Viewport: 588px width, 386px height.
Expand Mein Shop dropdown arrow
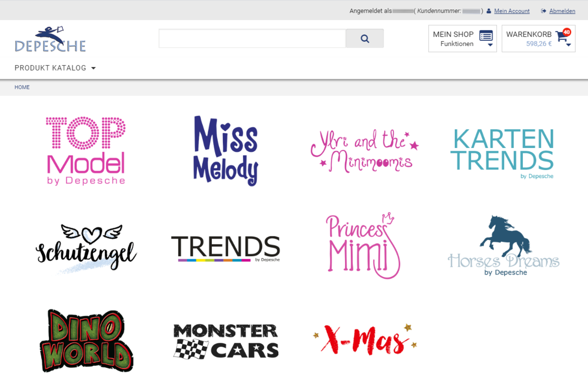point(490,45)
